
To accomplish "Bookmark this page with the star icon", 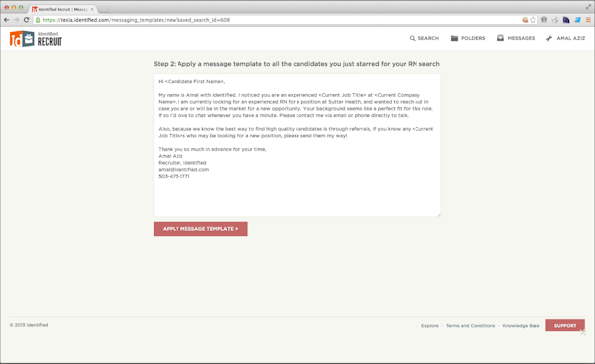I will 533,20.
